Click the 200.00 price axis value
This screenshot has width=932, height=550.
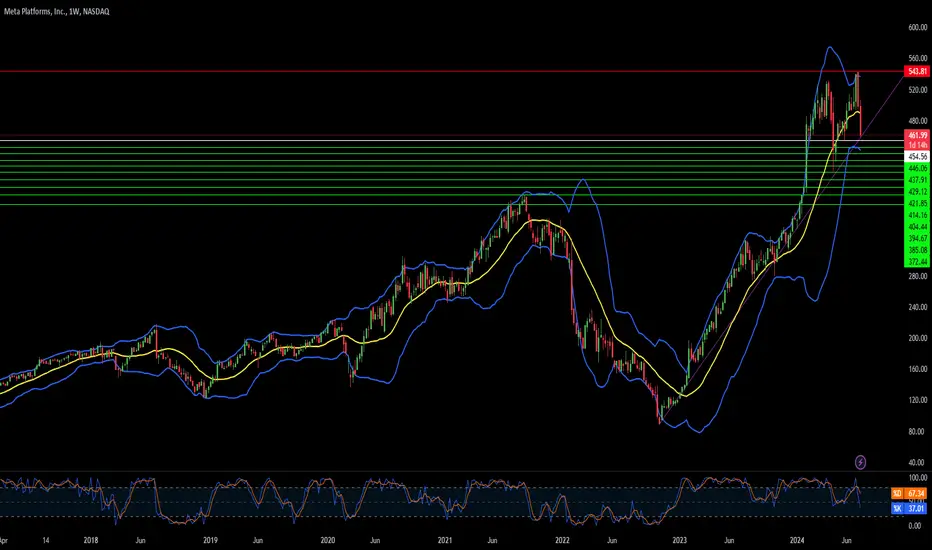coord(918,338)
